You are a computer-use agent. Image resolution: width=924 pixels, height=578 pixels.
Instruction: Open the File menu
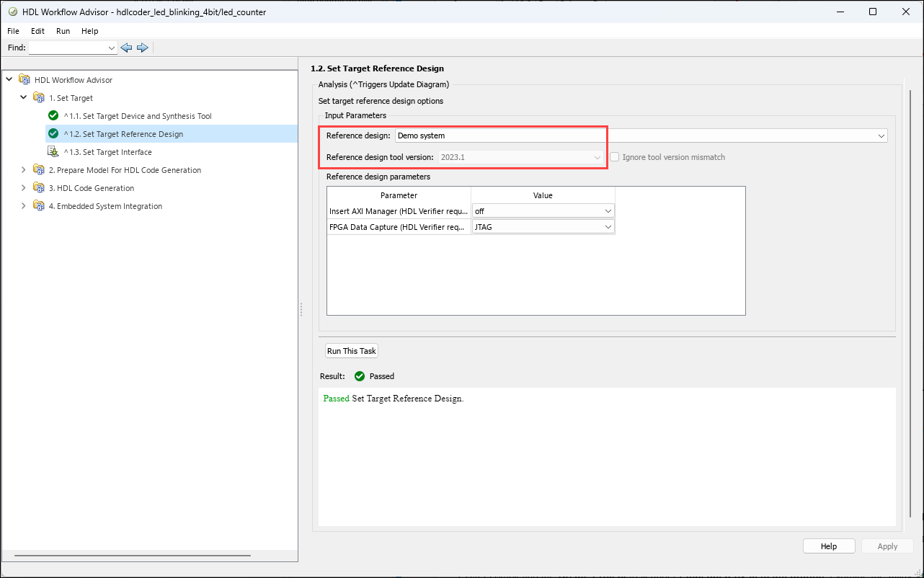tap(14, 32)
